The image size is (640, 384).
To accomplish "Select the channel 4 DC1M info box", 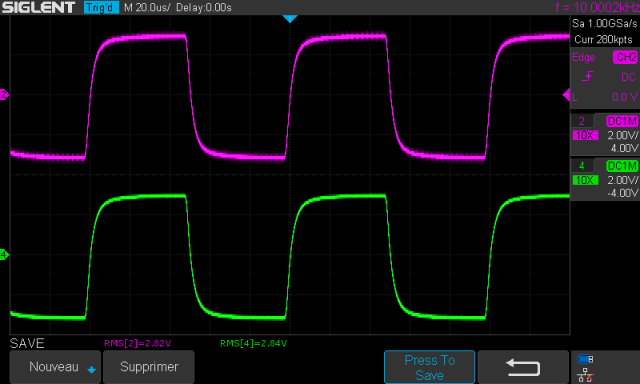I will 605,179.
